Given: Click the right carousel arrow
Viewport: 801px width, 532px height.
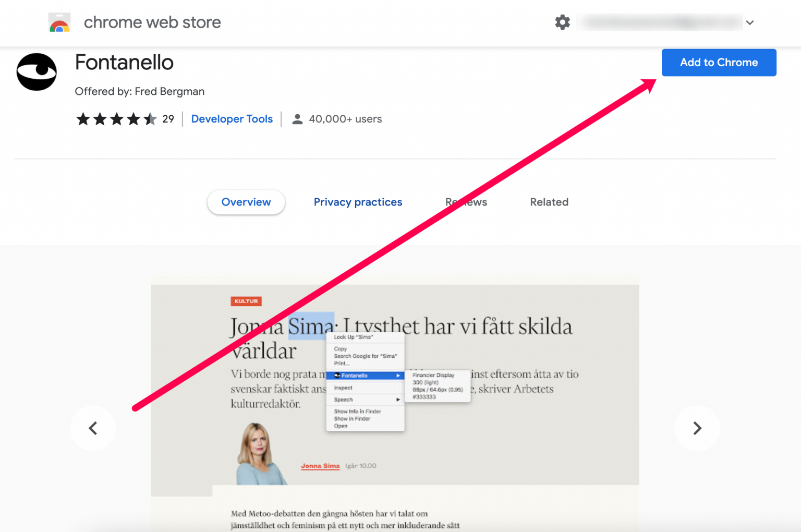Looking at the screenshot, I should tap(697, 428).
